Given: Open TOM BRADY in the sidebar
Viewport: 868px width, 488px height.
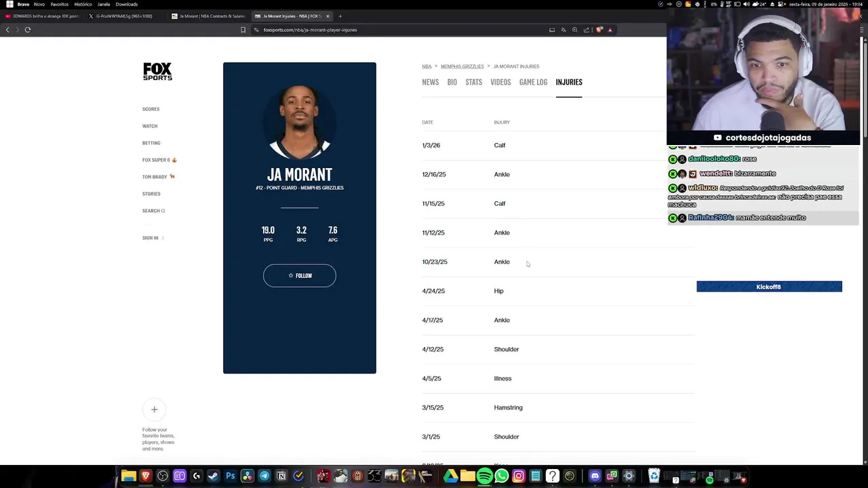Looking at the screenshot, I should tap(159, 177).
